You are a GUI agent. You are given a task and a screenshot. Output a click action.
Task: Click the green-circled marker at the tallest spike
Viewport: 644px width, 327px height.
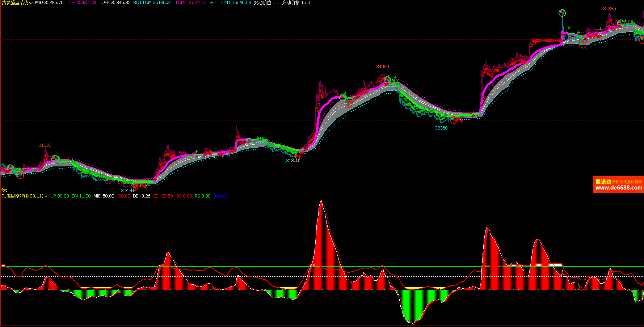pos(562,13)
